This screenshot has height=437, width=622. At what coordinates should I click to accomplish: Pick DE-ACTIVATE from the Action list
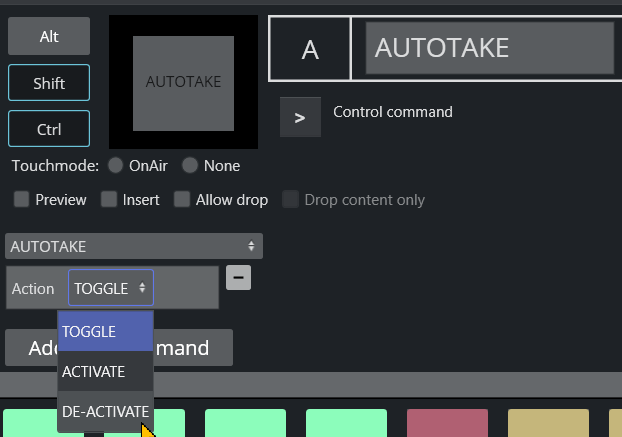[x=105, y=411]
